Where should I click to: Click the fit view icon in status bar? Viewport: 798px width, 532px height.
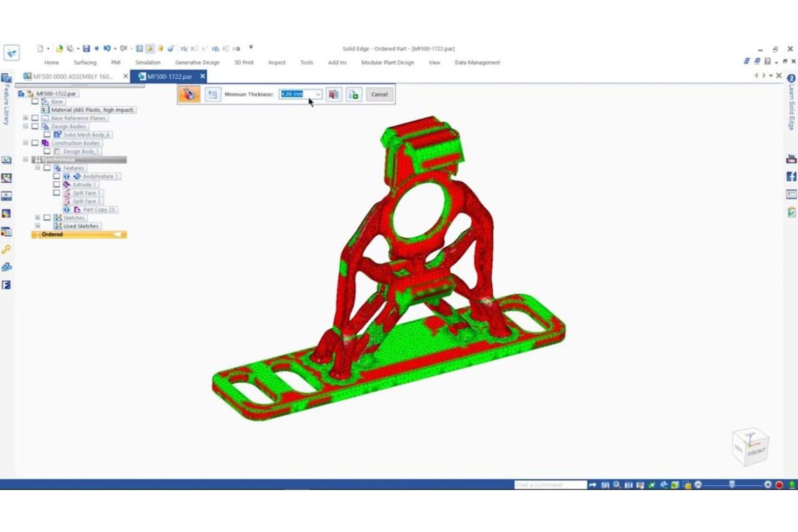pyautogui.click(x=628, y=485)
